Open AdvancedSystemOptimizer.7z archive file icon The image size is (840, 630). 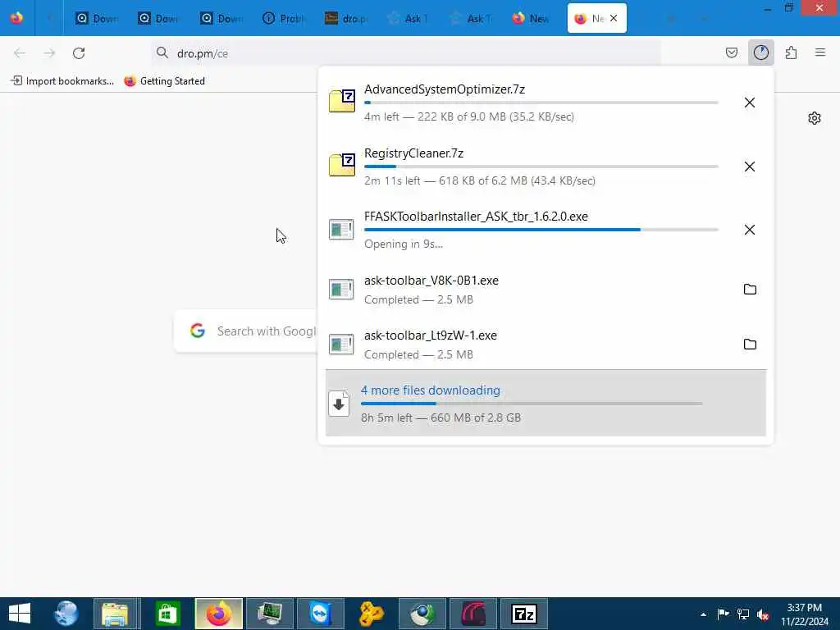coord(342,101)
